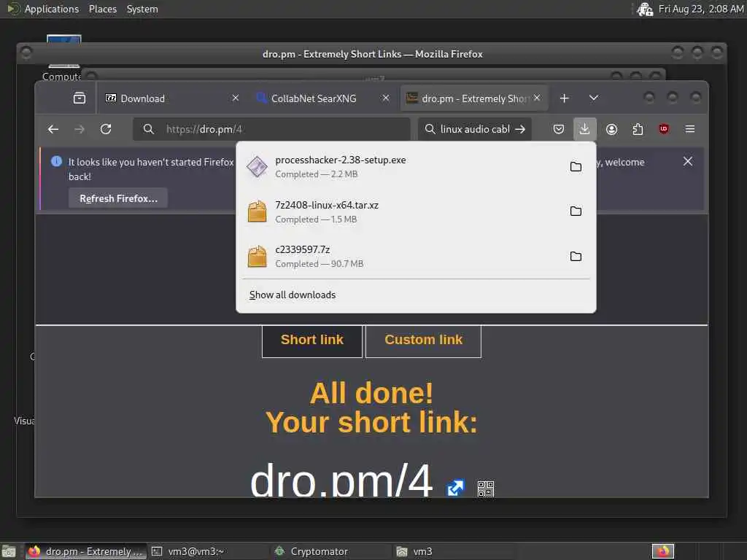Open the Firefox View icon left of tabs
The height and width of the screenshot is (560, 747).
click(80, 98)
